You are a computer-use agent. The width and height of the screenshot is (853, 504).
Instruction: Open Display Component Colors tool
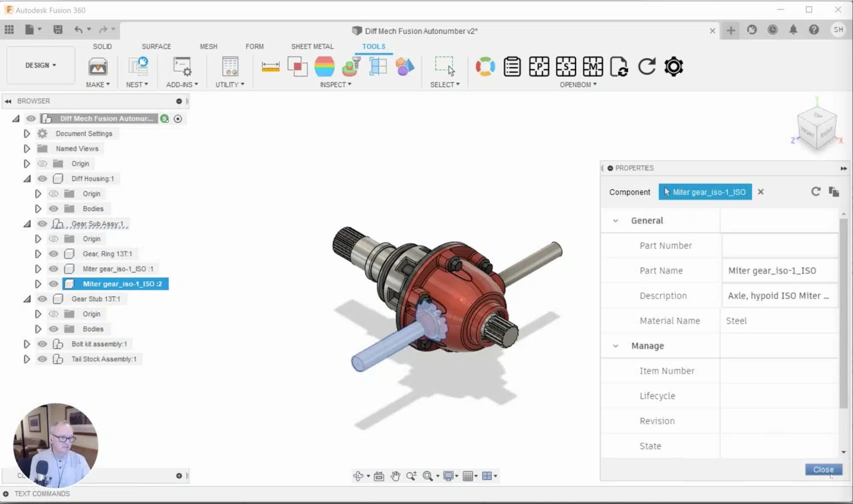click(x=405, y=67)
